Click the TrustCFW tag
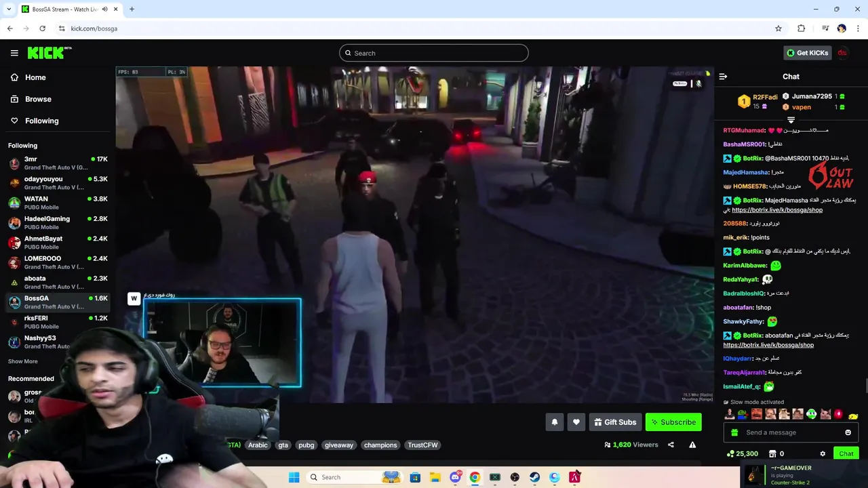 (422, 445)
